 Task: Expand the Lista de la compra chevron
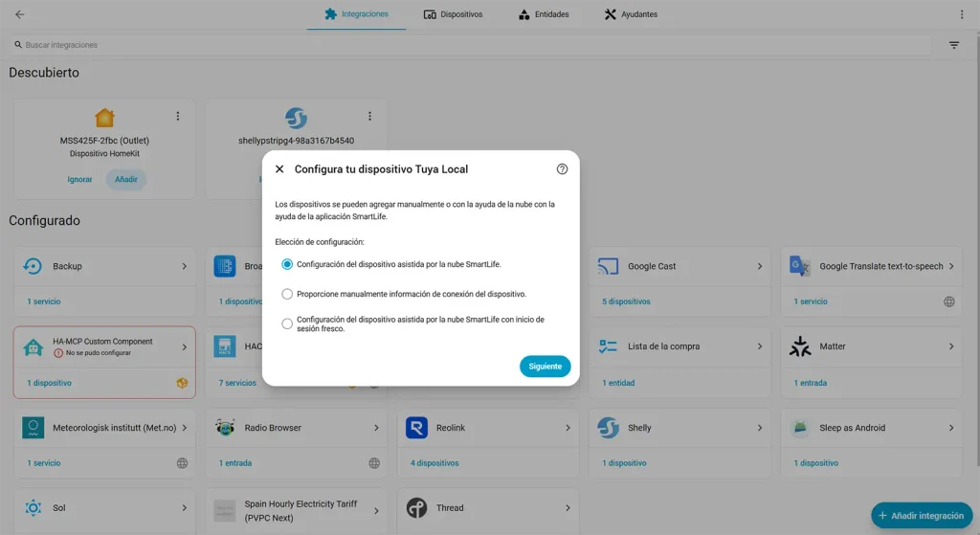point(759,346)
